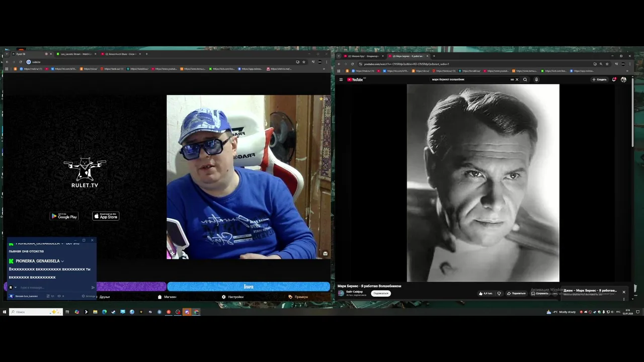Open the Chrome menu in the YouTube window

629,64
